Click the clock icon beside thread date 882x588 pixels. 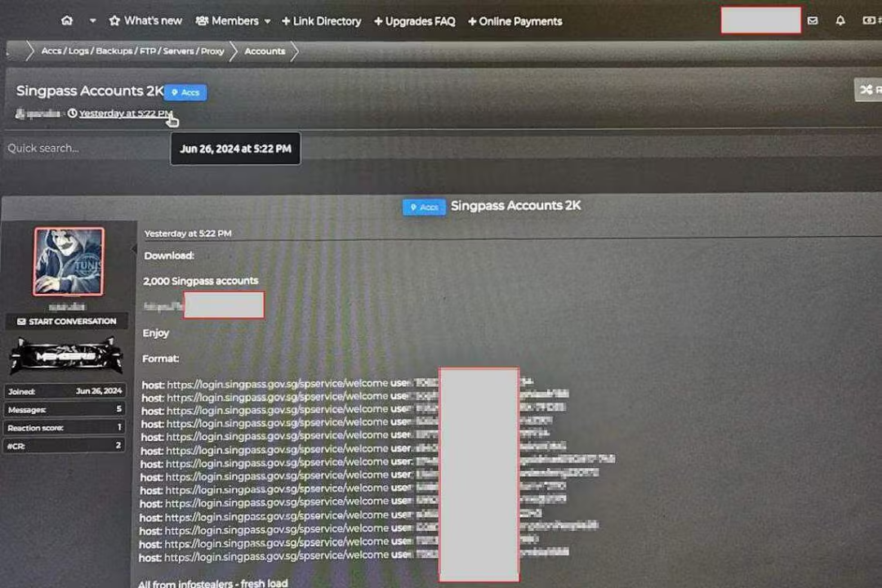point(72,113)
